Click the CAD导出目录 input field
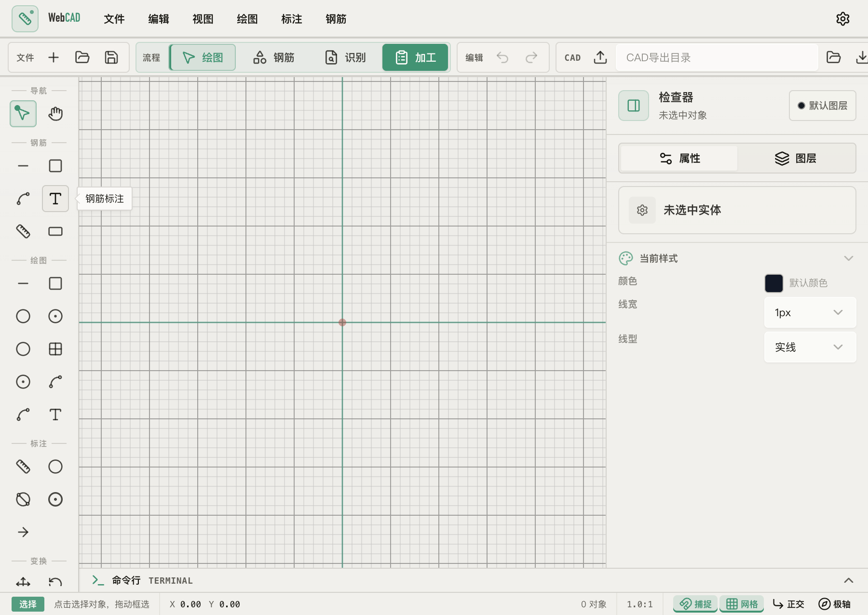The width and height of the screenshot is (868, 615). pyautogui.click(x=717, y=57)
